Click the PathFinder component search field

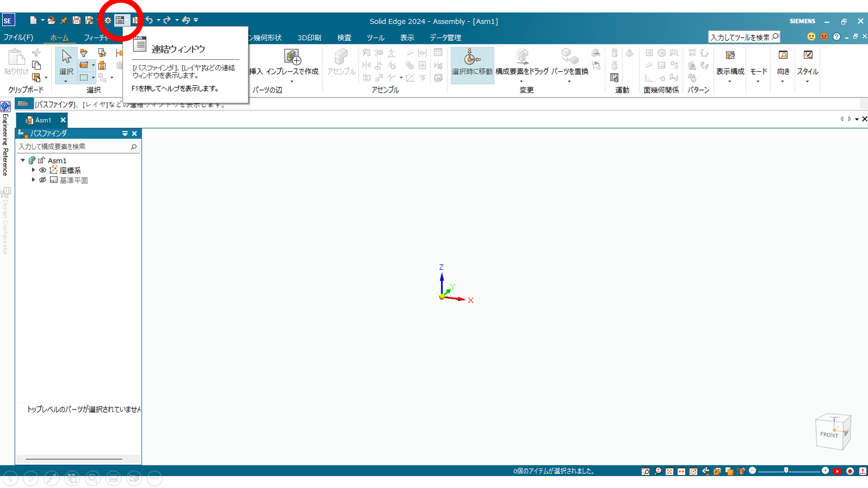pos(73,147)
